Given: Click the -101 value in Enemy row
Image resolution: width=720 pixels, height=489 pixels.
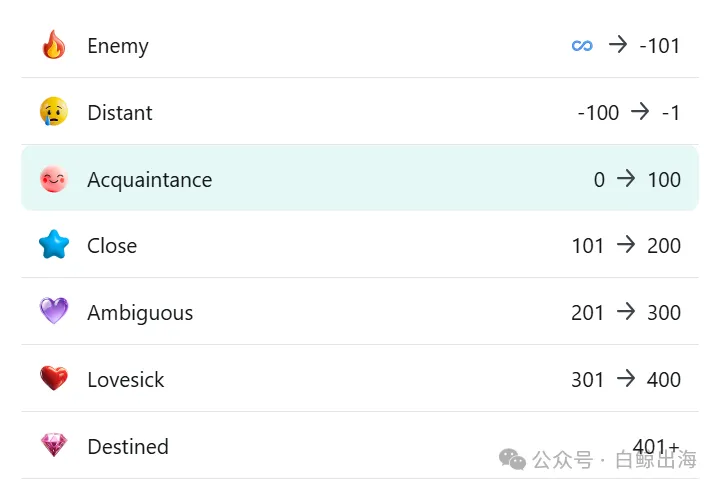Looking at the screenshot, I should coord(659,46).
